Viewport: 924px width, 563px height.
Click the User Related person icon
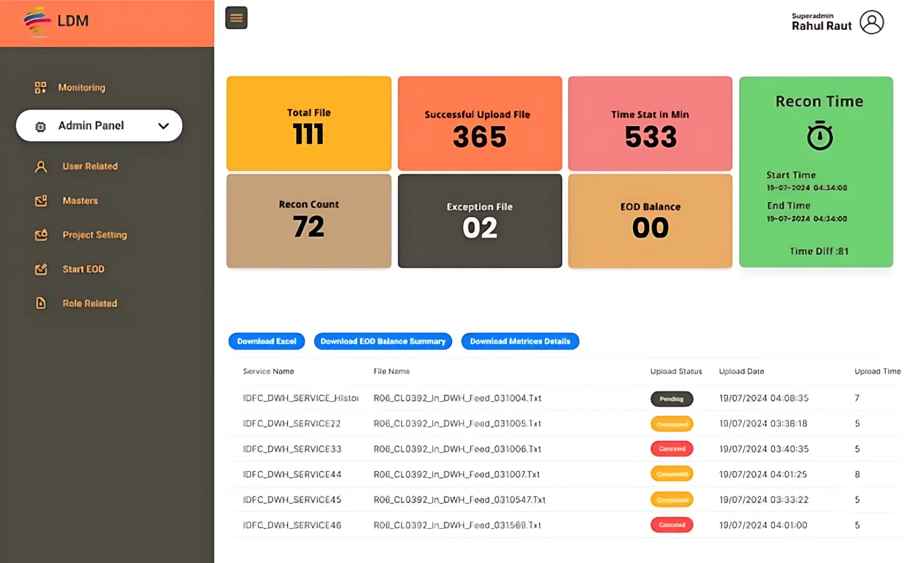pyautogui.click(x=41, y=166)
